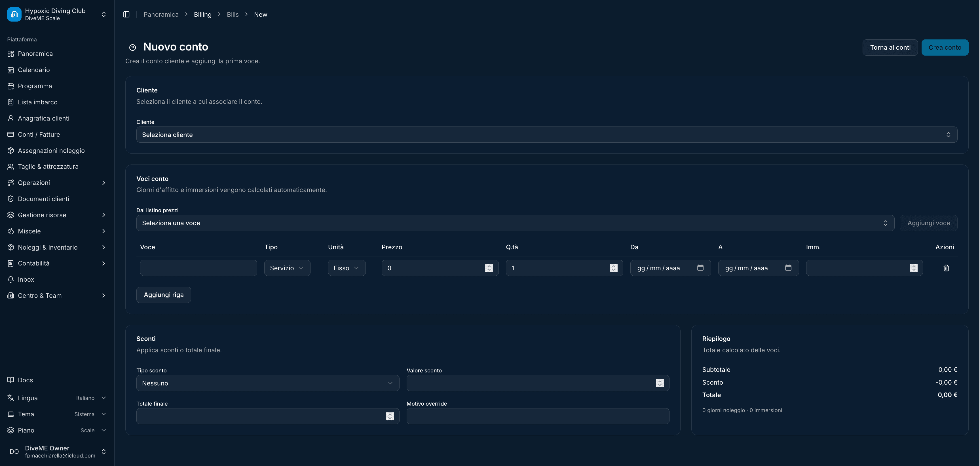
Task: Expand the Gestione risorse menu
Action: tap(57, 215)
